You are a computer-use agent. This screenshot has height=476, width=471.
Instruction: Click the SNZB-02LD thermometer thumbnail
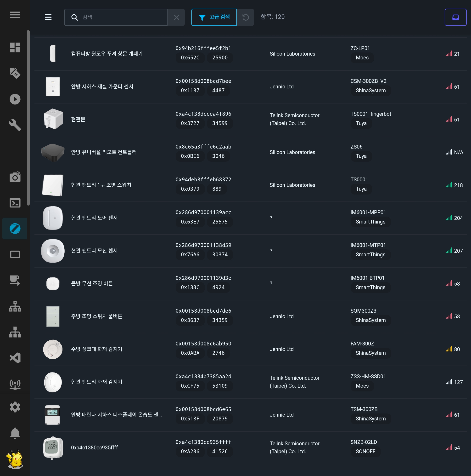tap(53, 448)
